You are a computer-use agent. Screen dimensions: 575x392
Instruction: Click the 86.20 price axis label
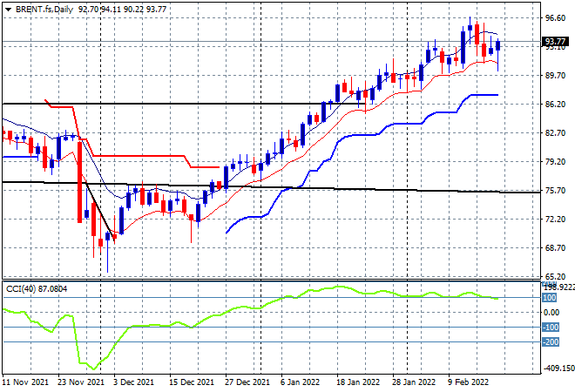(555, 105)
